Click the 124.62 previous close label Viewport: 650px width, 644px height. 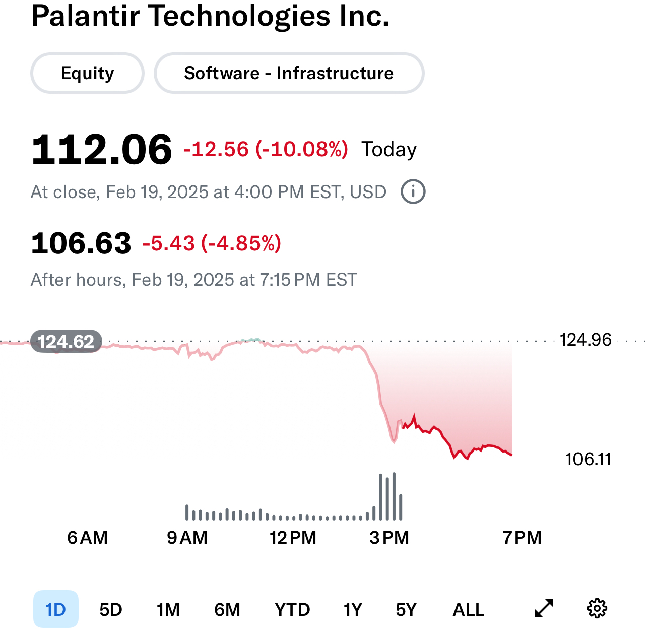coord(66,342)
